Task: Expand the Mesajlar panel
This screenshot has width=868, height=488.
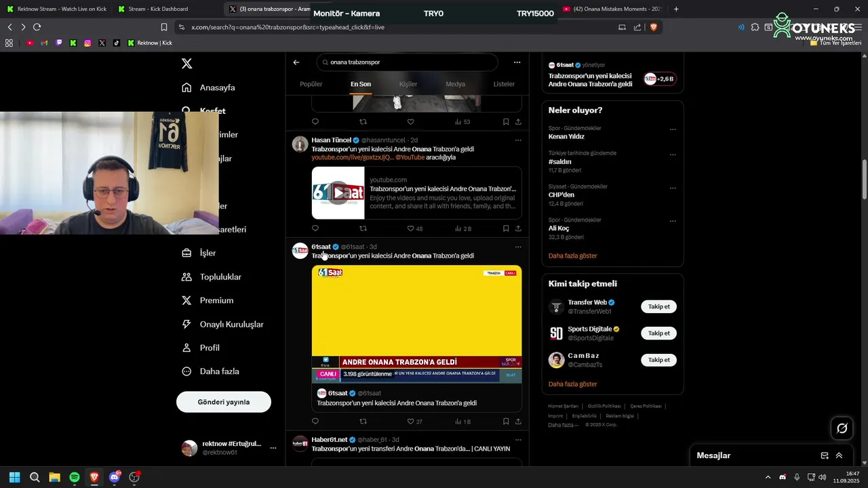Action: tap(839, 455)
